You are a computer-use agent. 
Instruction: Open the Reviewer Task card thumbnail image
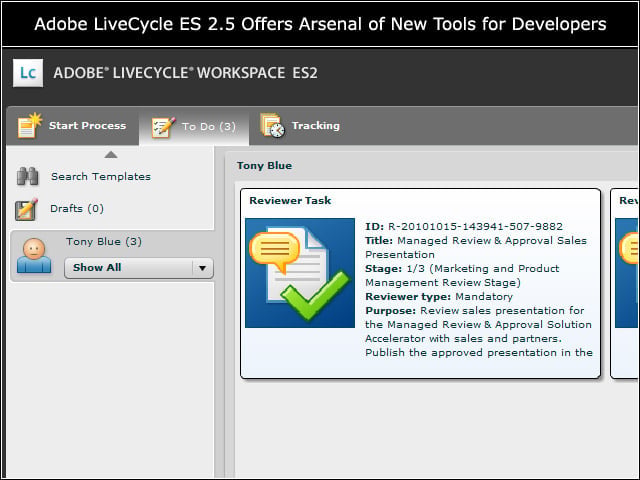click(300, 273)
